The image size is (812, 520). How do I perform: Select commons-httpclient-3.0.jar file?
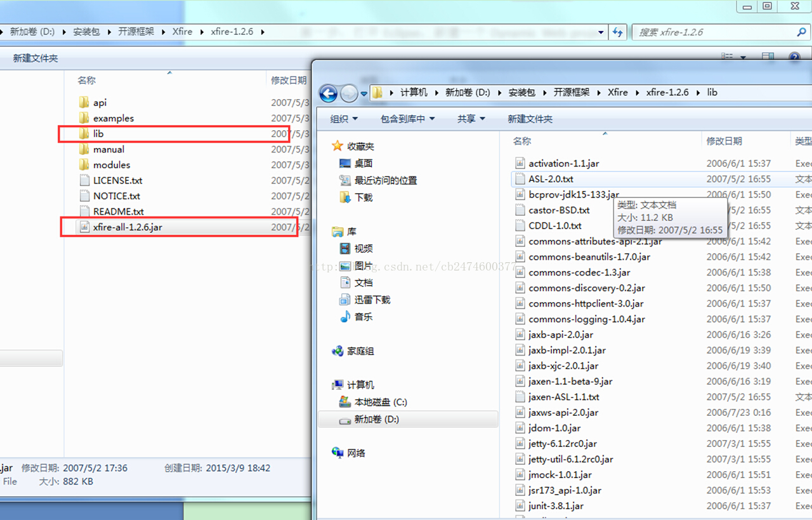coord(586,303)
